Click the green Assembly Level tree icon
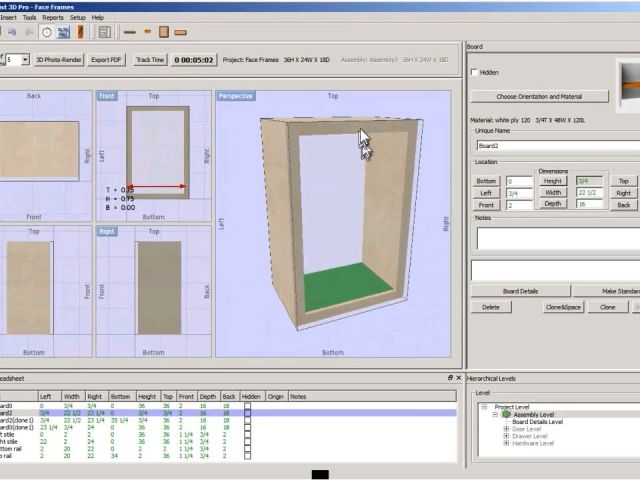The height and width of the screenshot is (480, 640). point(507,414)
